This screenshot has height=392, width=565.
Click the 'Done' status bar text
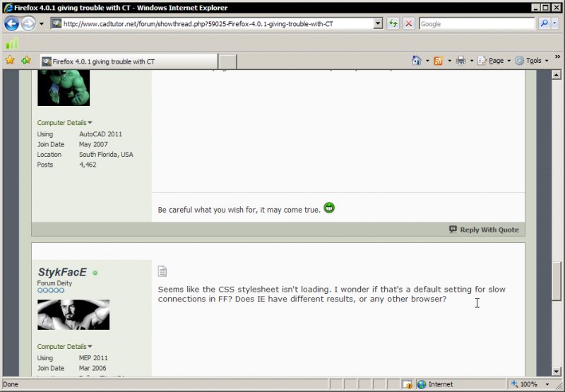pos(11,384)
